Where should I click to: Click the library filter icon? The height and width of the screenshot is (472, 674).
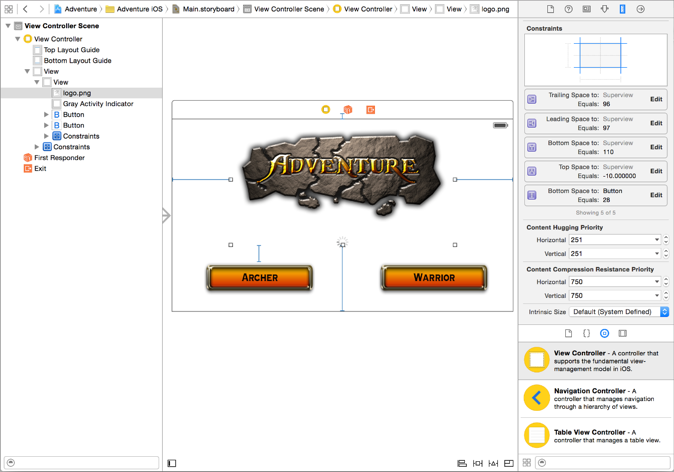pos(542,463)
